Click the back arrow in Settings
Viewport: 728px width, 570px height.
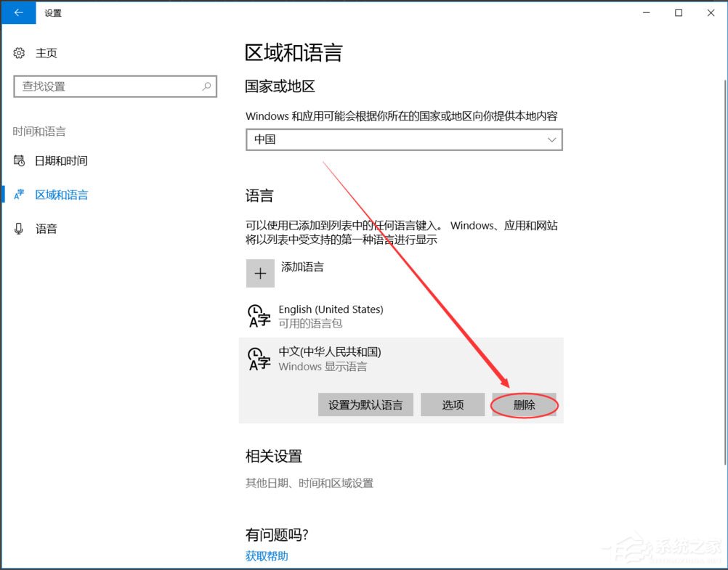coord(18,12)
